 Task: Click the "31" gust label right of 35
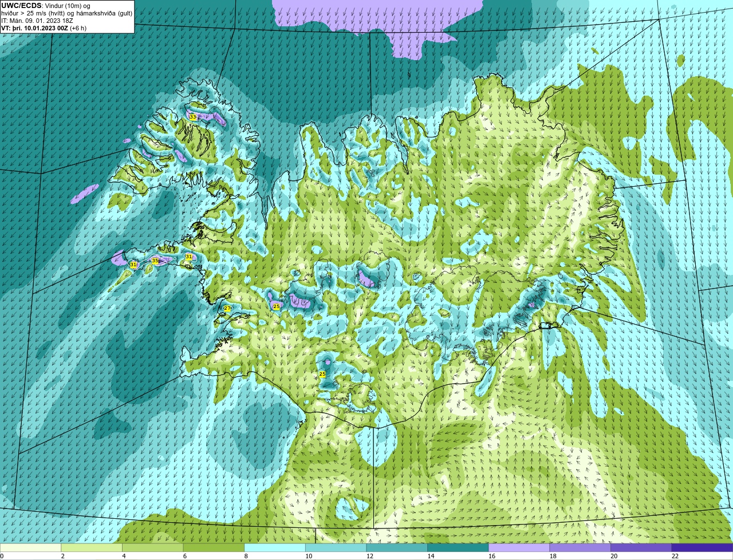click(188, 257)
